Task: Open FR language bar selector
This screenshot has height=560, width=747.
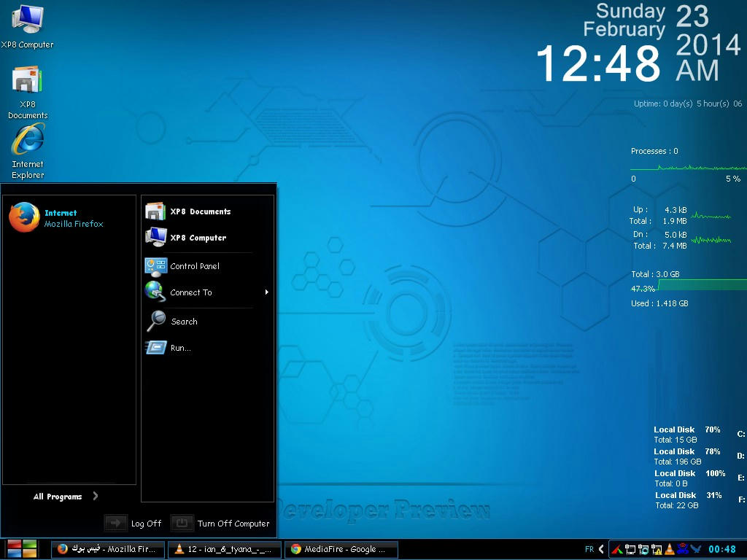Action: 589,549
